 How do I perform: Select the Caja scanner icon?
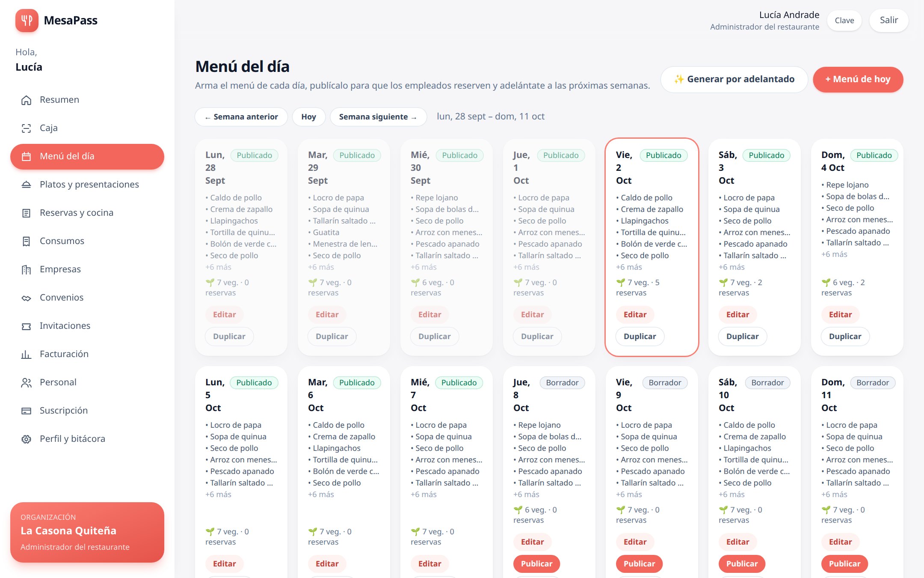(27, 128)
